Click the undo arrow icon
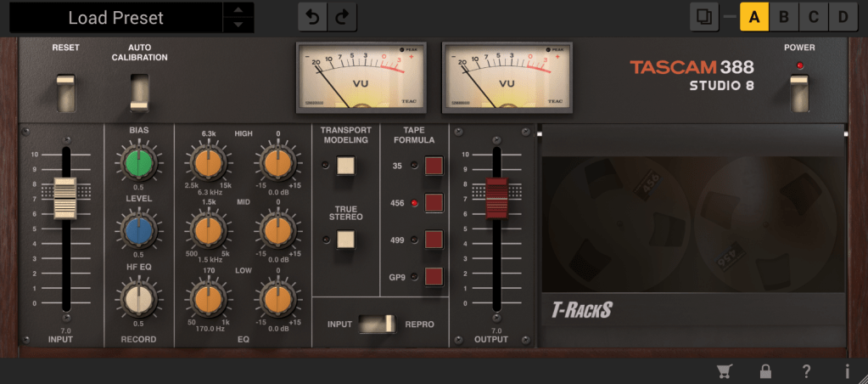Viewport: 868px width, 384px height. click(x=313, y=17)
